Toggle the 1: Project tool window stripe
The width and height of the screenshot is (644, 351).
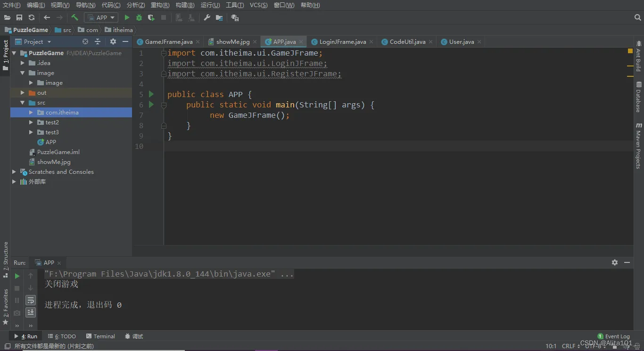(5, 55)
